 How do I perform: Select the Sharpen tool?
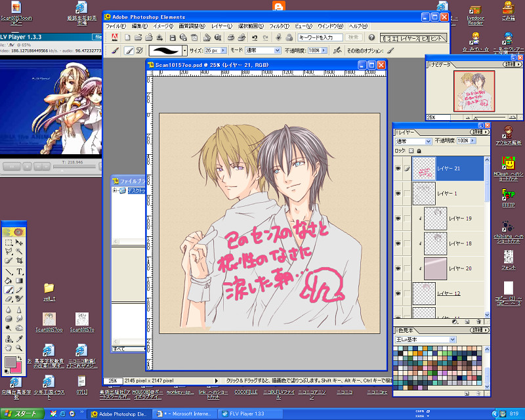click(19, 310)
